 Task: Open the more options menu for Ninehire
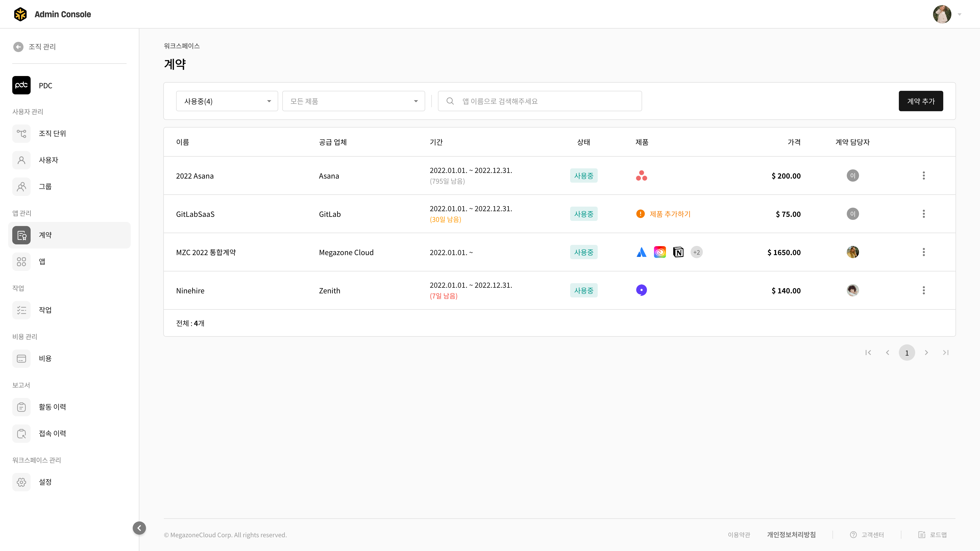tap(924, 291)
